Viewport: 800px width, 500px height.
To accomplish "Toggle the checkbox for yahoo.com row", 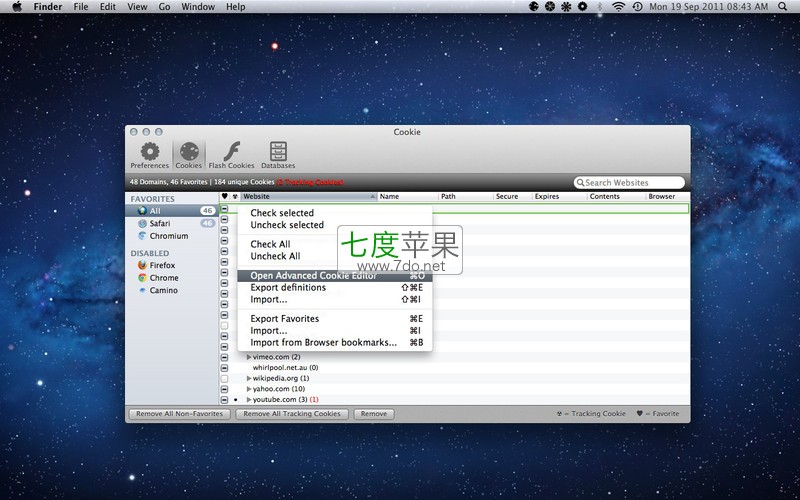I will click(224, 389).
